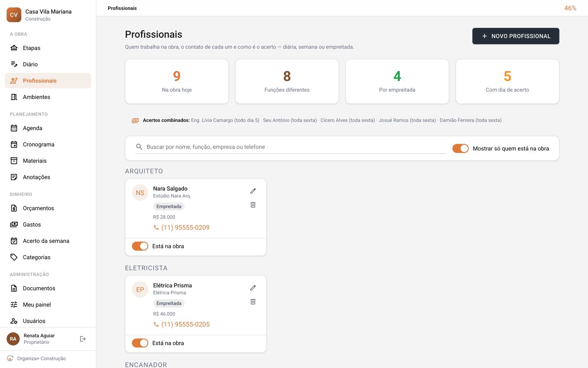Image resolution: width=588 pixels, height=368 pixels.
Task: Click the 46% progress indicator
Action: click(570, 8)
